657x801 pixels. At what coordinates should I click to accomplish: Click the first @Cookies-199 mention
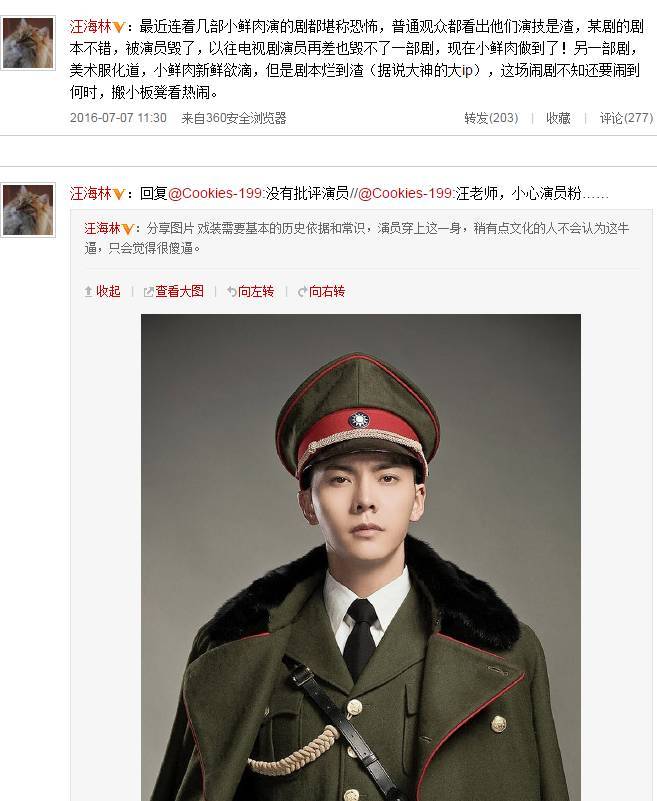click(x=215, y=193)
